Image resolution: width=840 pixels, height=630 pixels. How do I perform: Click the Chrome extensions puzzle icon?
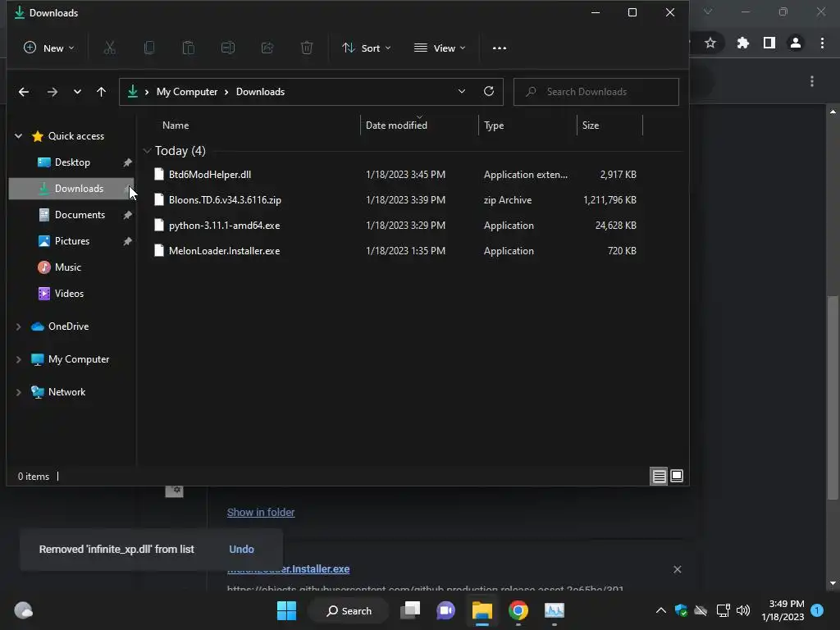(x=742, y=43)
